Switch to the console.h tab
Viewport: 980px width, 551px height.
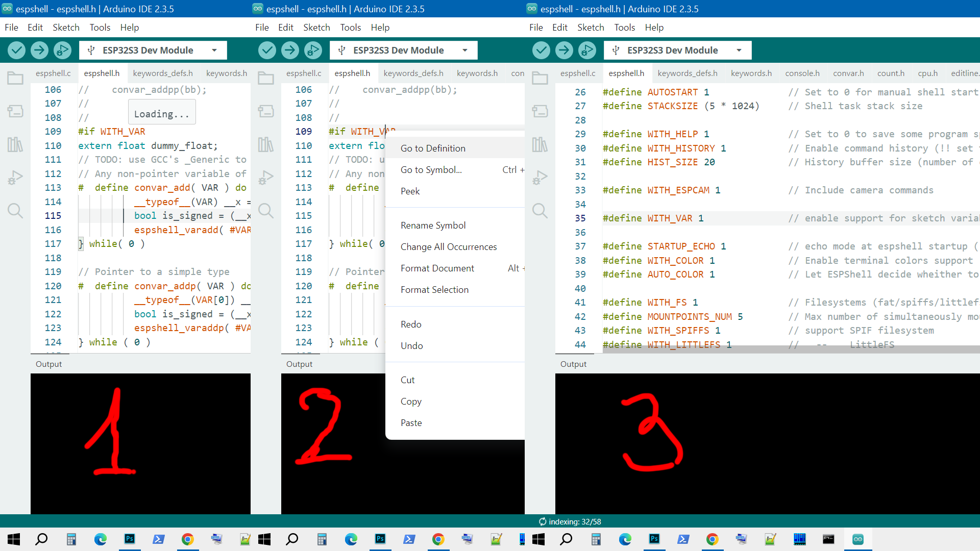802,73
